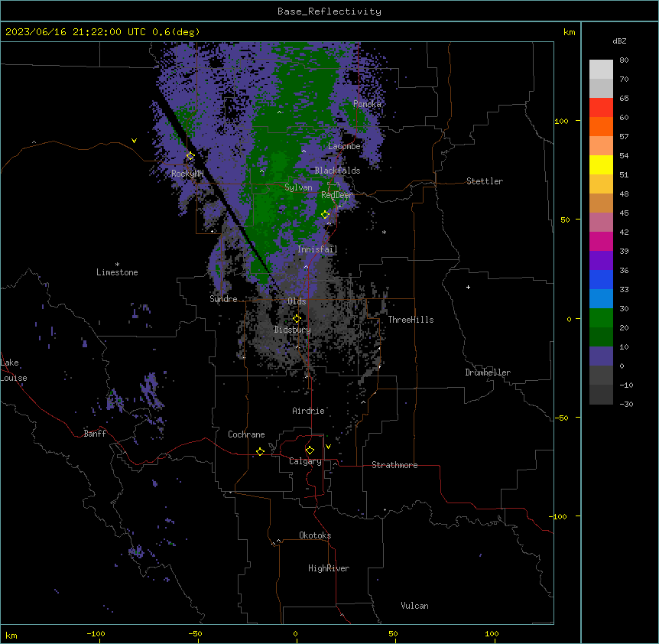Click the Strathmore label
The width and height of the screenshot is (659, 644).
tap(394, 465)
